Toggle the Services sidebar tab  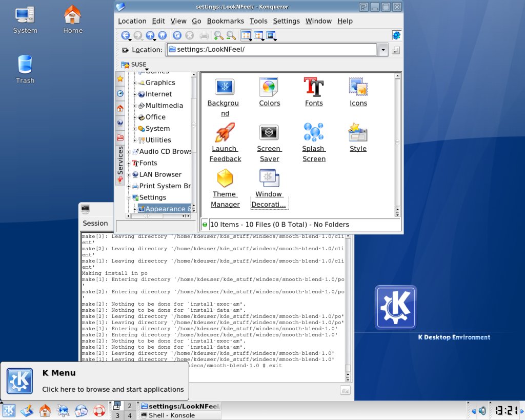(120, 165)
